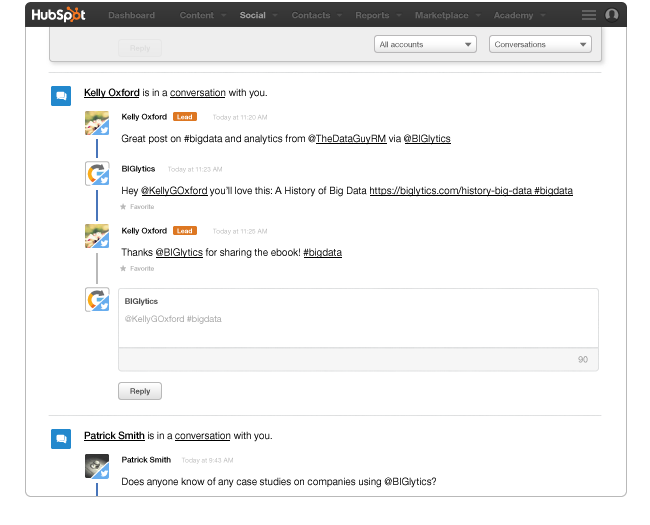Screen dimensions: 650x525
Task: Open the Conversations filter dropdown
Action: point(540,44)
